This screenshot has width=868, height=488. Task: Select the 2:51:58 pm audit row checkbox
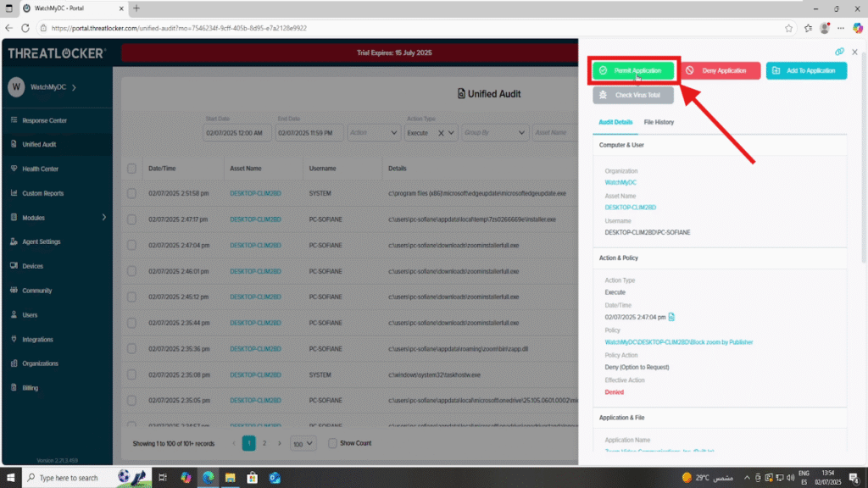(x=131, y=194)
